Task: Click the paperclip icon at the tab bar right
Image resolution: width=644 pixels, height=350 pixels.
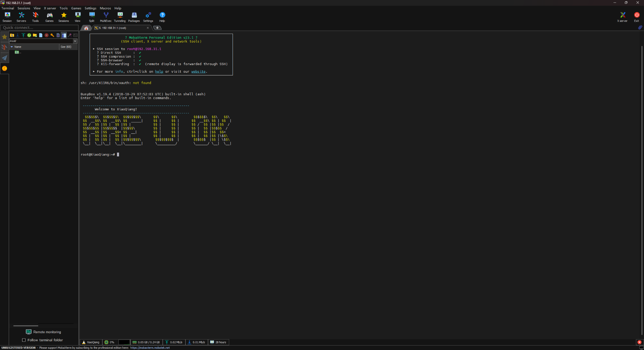Action: tap(640, 27)
